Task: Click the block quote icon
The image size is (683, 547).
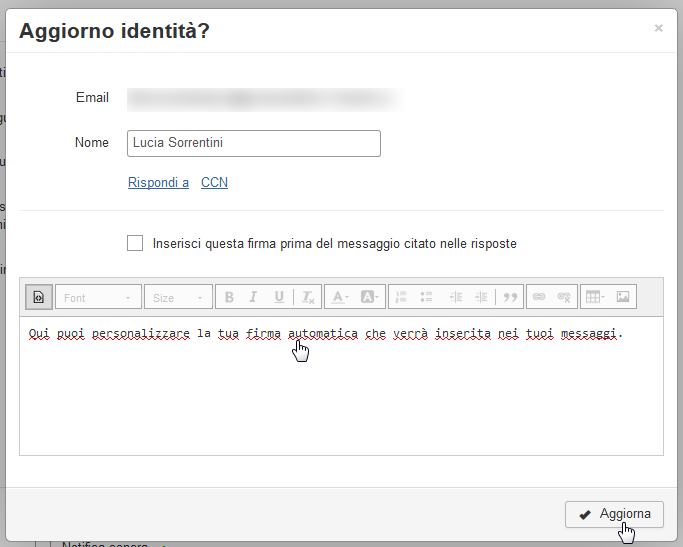Action: coord(510,297)
